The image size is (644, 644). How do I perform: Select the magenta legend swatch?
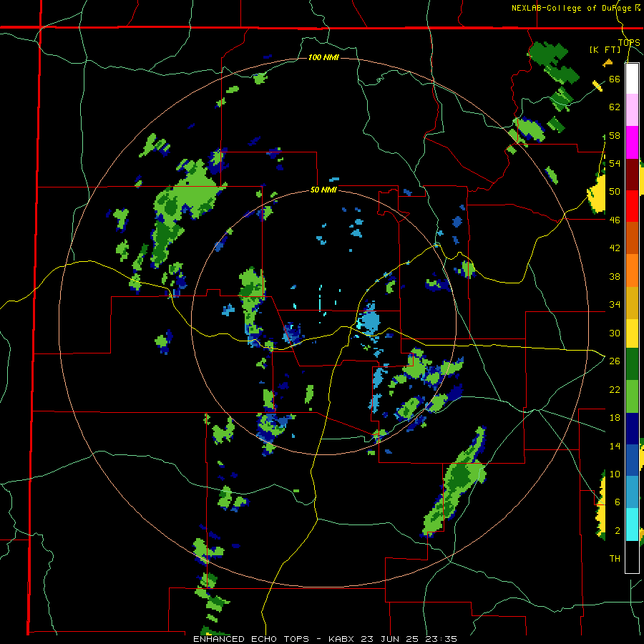(632, 142)
